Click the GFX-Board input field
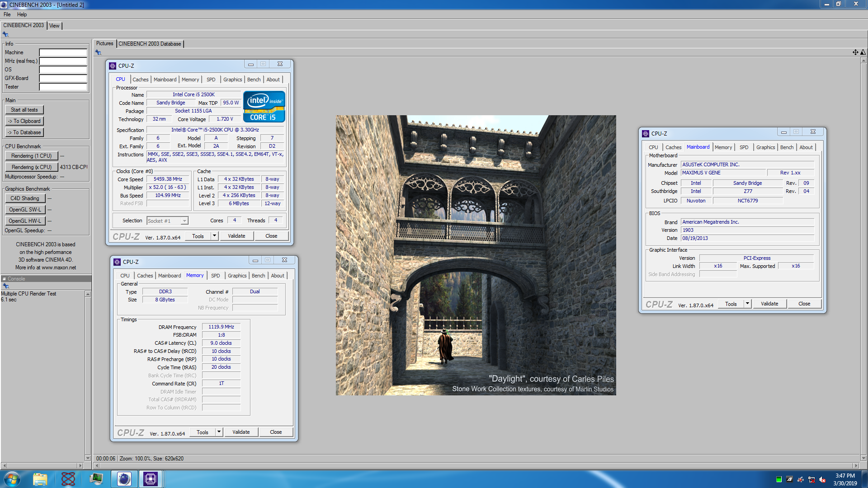868x488 pixels. pyautogui.click(x=63, y=78)
